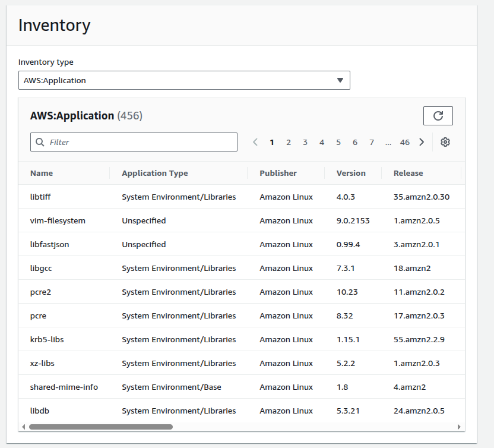
Task: Click release 11.amzn2.0.2 cell
Action: (419, 292)
